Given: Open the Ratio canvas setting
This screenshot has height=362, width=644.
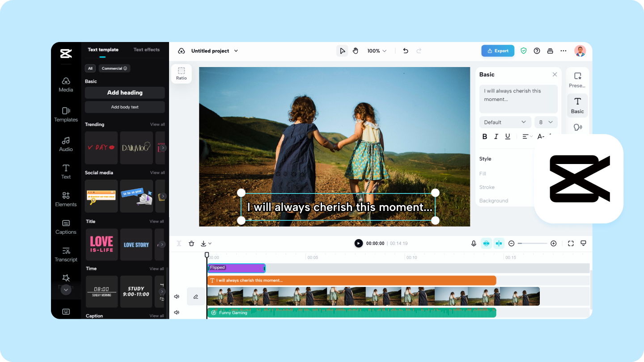Looking at the screenshot, I should pos(181,74).
